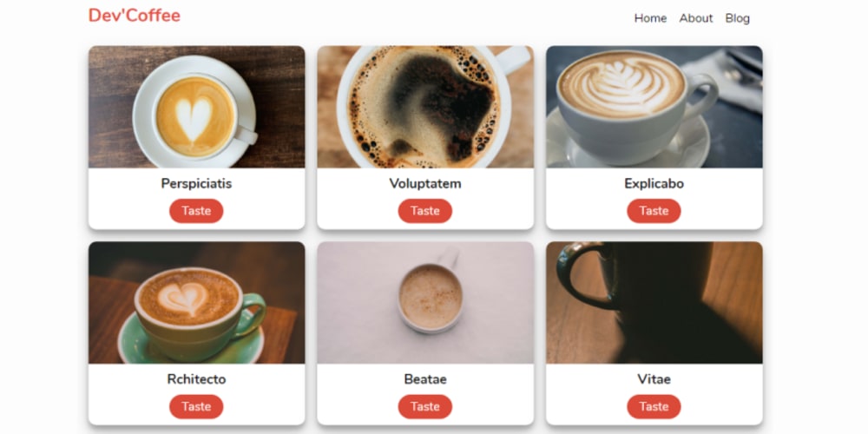Open the Home nav link
The image size is (868, 434).
coord(650,18)
